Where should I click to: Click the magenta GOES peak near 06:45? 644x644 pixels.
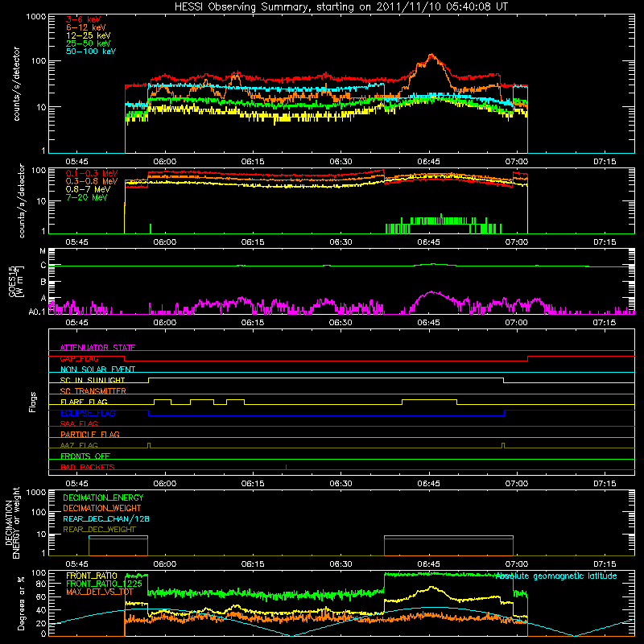pyautogui.click(x=431, y=292)
